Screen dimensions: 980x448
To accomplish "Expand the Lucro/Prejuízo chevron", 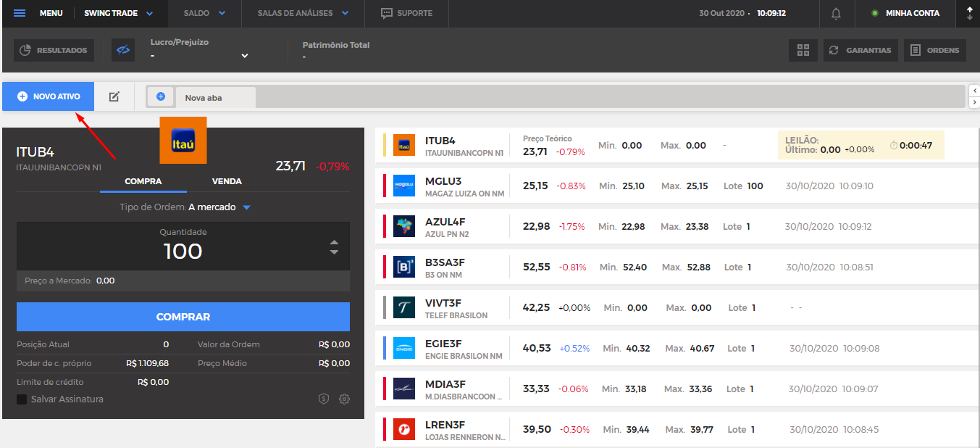I will (245, 56).
